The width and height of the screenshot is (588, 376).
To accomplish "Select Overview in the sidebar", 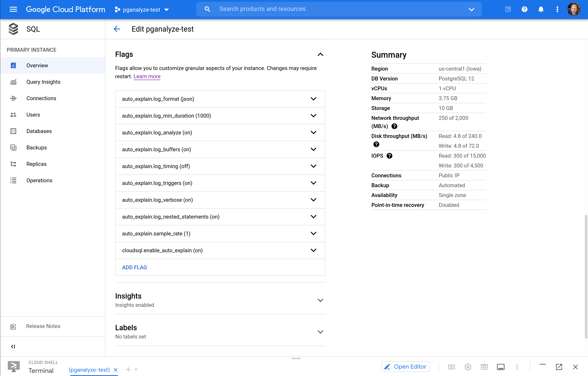I will (53, 65).
